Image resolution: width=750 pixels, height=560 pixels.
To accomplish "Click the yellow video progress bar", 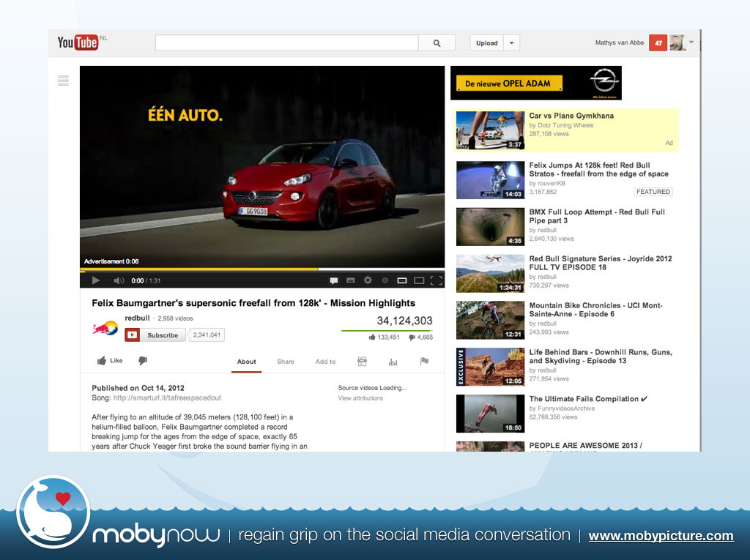I will click(x=198, y=269).
